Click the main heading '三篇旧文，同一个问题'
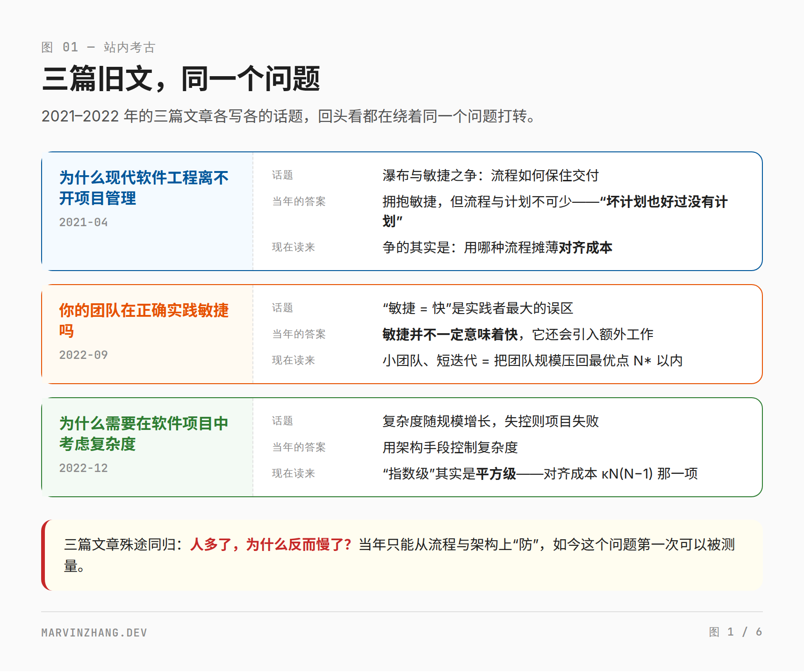Viewport: 804px width, 672px height. pyautogui.click(x=181, y=79)
